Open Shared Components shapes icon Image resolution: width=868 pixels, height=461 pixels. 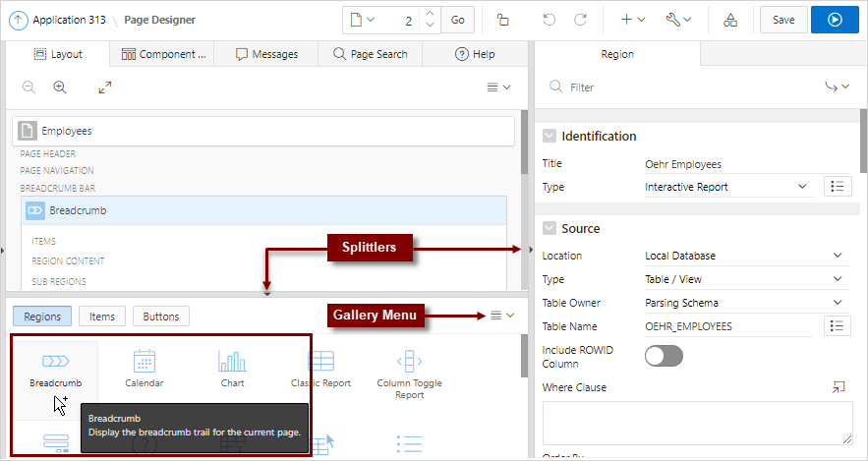730,20
